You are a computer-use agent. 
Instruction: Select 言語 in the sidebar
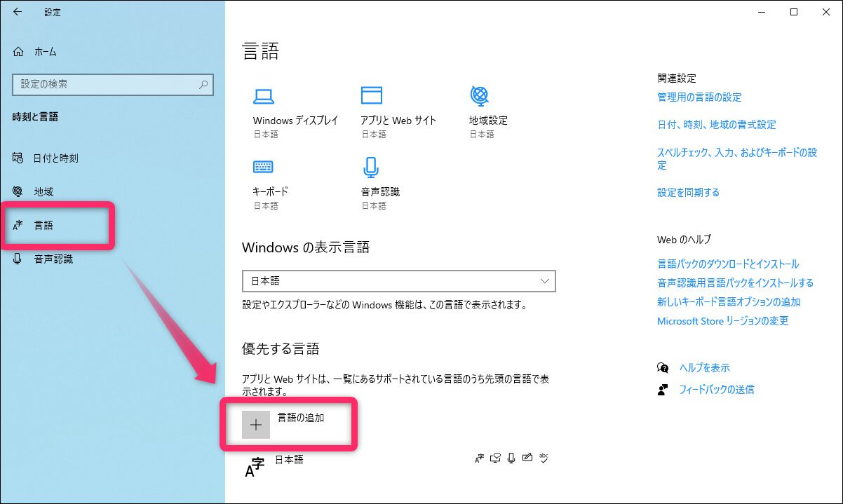[x=43, y=226]
